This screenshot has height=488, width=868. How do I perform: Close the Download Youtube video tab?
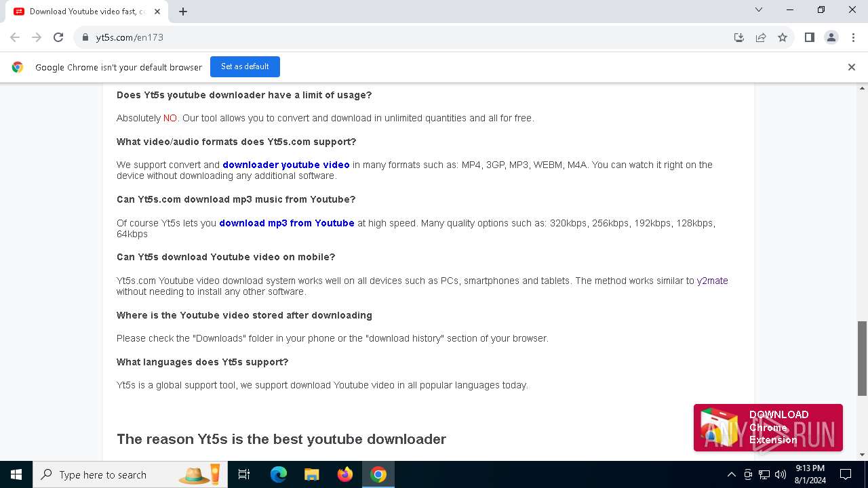[157, 12]
